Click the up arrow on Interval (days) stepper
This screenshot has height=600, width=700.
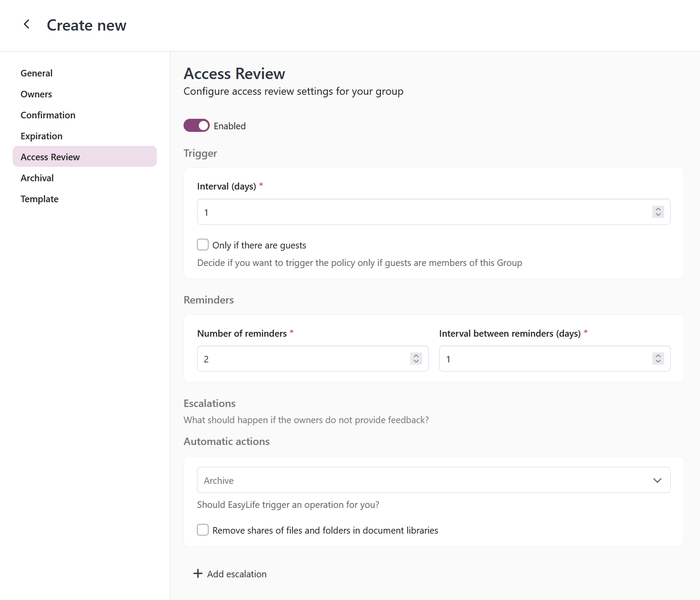658,209
